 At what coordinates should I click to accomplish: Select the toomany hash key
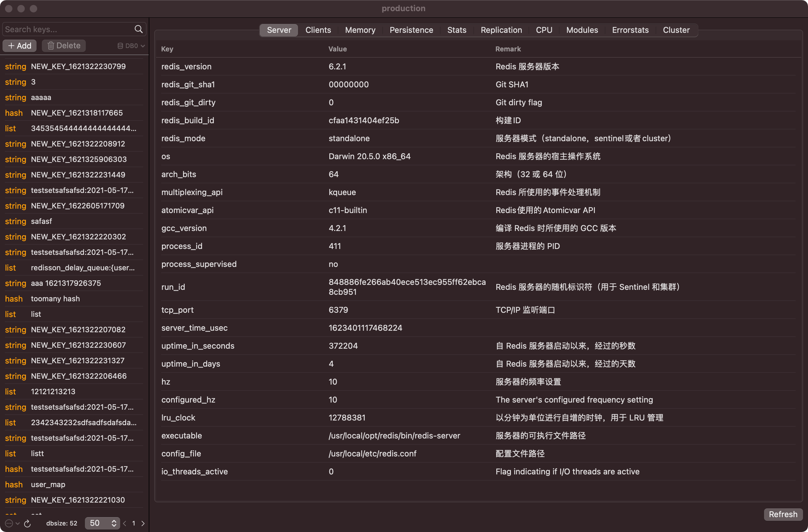pyautogui.click(x=55, y=299)
